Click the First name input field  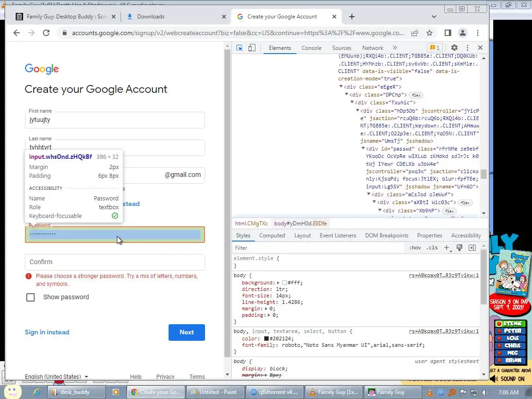point(115,120)
